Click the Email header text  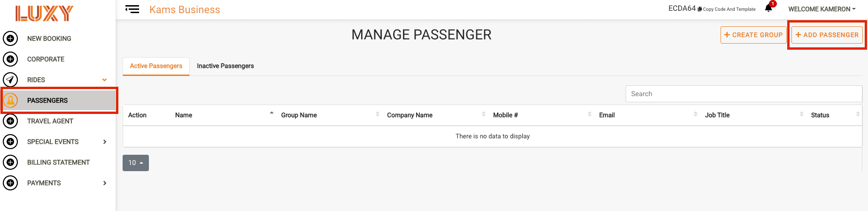(x=607, y=115)
